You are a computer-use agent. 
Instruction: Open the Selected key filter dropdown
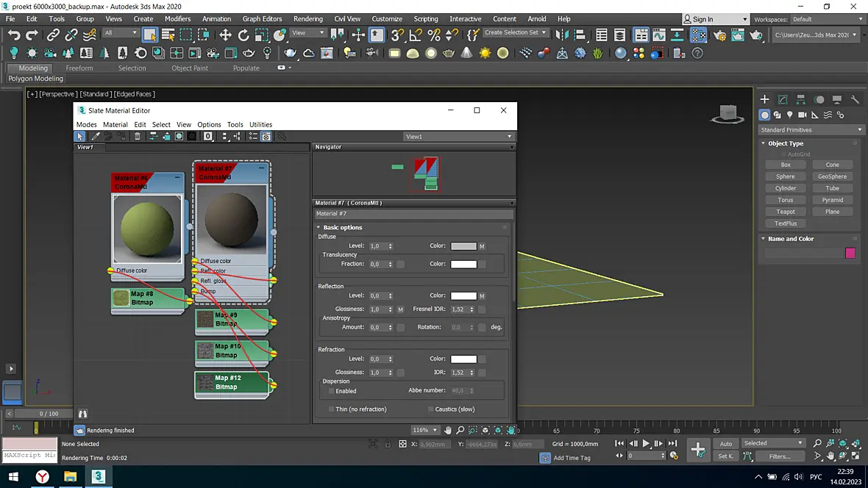773,443
